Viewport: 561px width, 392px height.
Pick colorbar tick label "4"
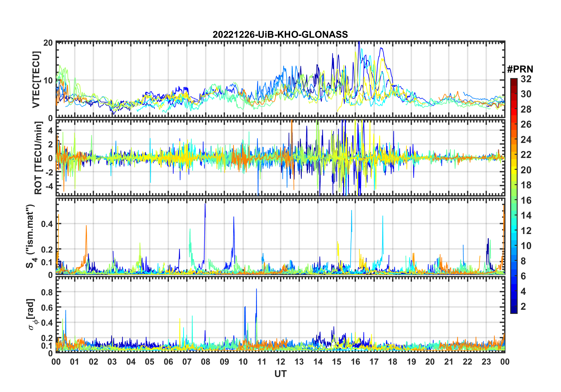pyautogui.click(x=524, y=291)
